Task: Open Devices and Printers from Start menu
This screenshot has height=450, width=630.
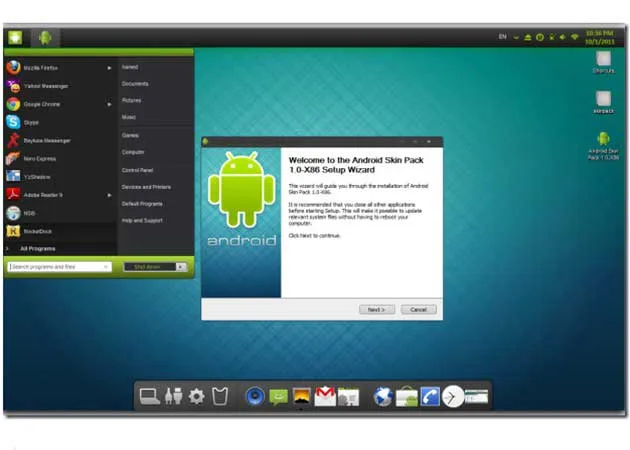Action: tap(146, 187)
